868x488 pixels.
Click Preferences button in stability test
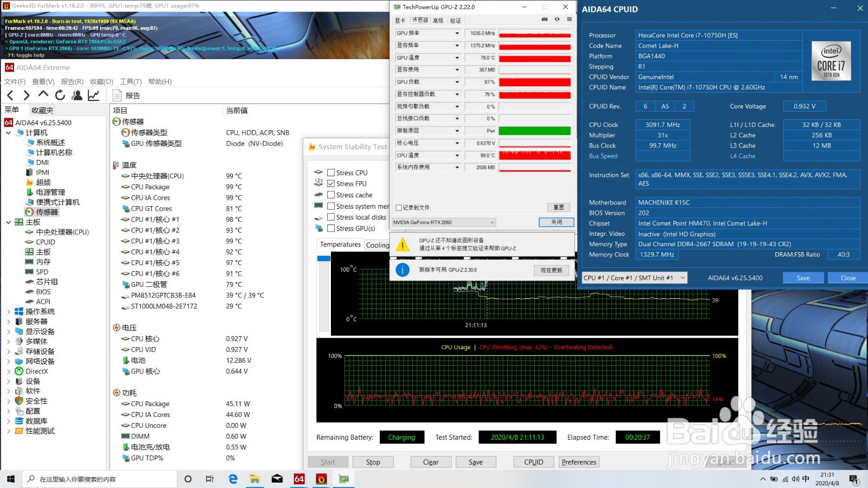(x=579, y=462)
